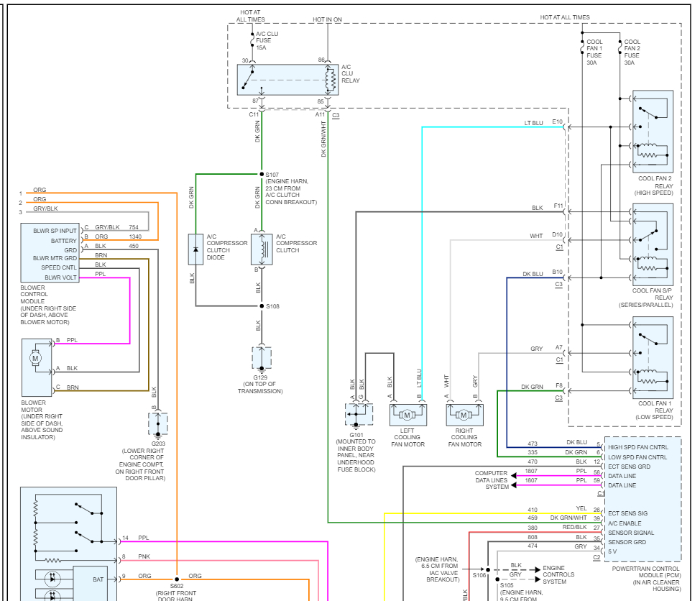Click the COOL FAN 2 30A fuse symbol
Image resolution: width=700 pixels, height=601 pixels.
coord(620,47)
